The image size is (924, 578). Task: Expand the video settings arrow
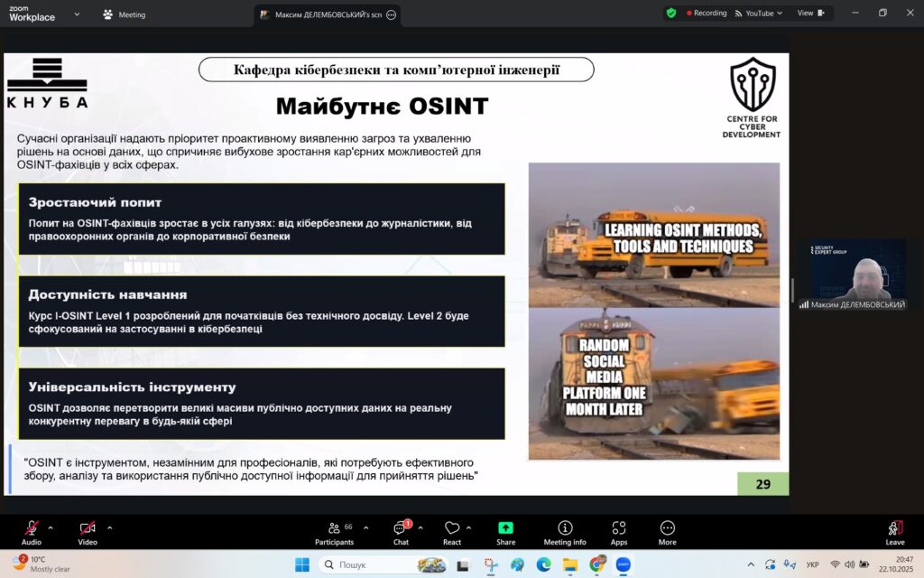pyautogui.click(x=109, y=527)
